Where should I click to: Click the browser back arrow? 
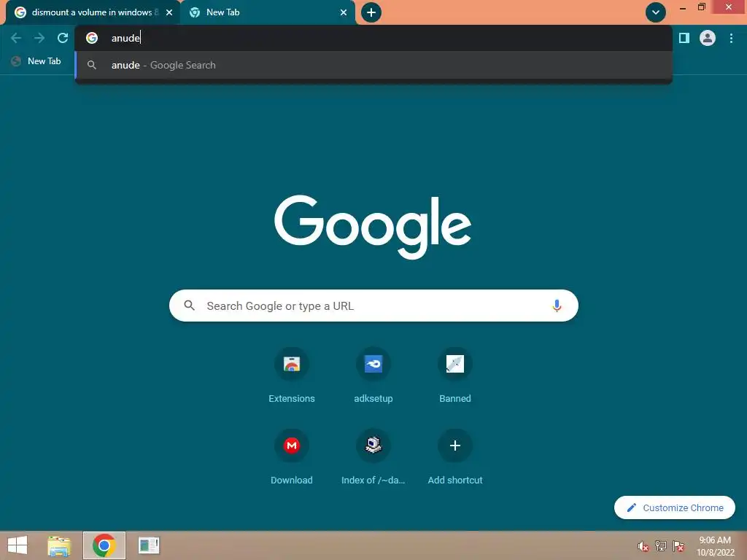click(x=16, y=38)
